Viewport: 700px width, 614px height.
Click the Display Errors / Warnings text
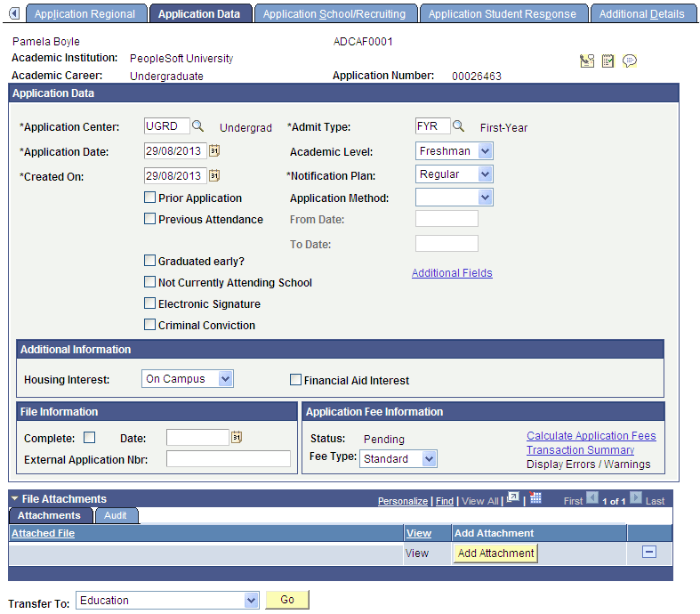coord(589,464)
